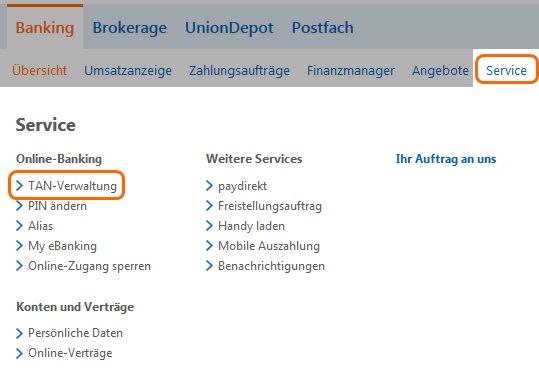The width and height of the screenshot is (539, 381).
Task: Click the chevron icon beside PIN ändern
Action: [20, 206]
